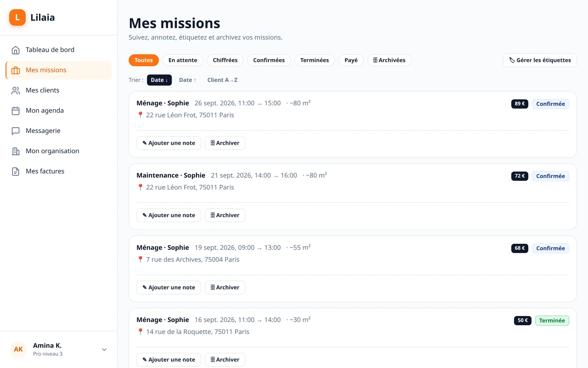This screenshot has width=588, height=368.
Task: Open Mes factures page
Action: pos(59,171)
